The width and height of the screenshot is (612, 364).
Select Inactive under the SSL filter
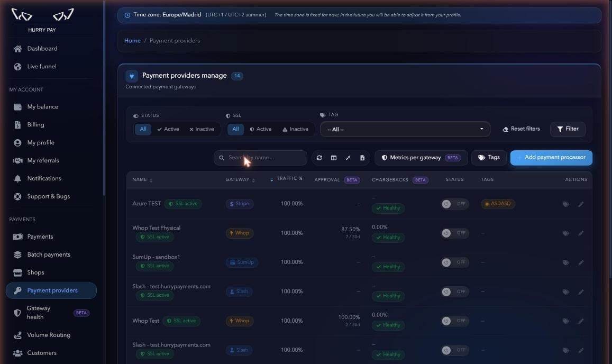coord(296,129)
